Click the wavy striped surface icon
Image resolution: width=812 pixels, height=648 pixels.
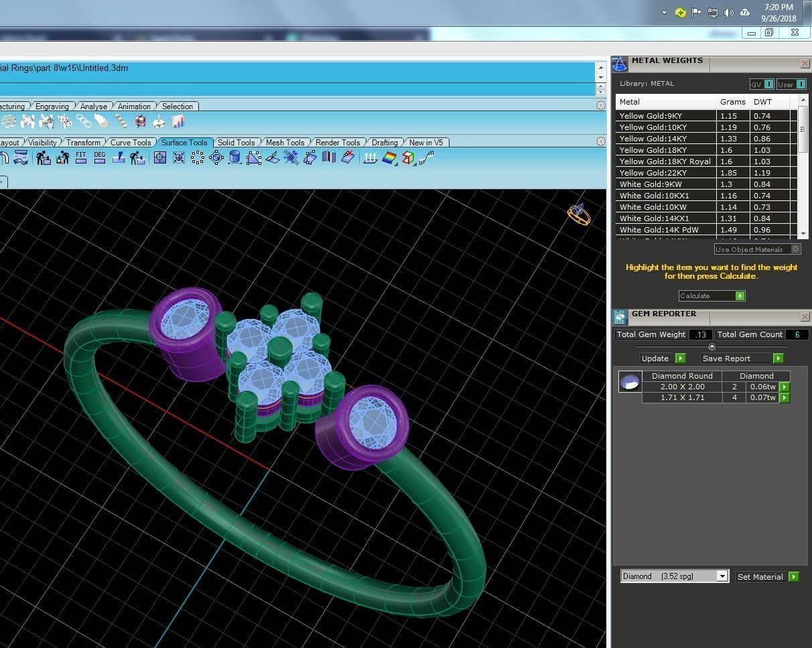pyautogui.click(x=21, y=157)
